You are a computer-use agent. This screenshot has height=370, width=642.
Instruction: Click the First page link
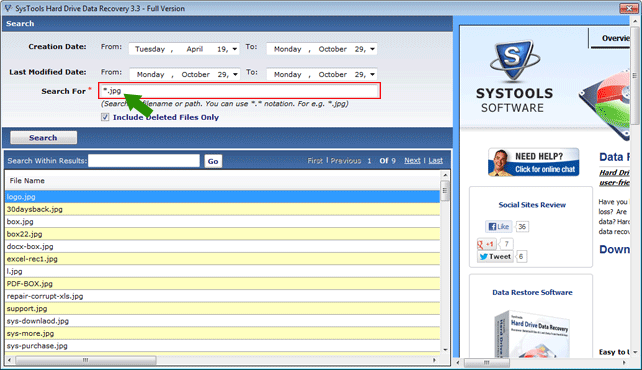(315, 160)
